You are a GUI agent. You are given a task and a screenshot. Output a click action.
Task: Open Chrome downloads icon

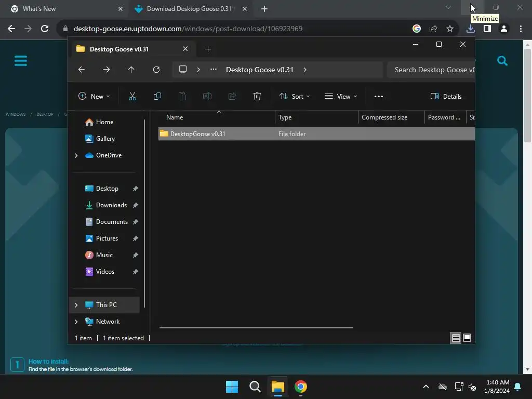(470, 29)
